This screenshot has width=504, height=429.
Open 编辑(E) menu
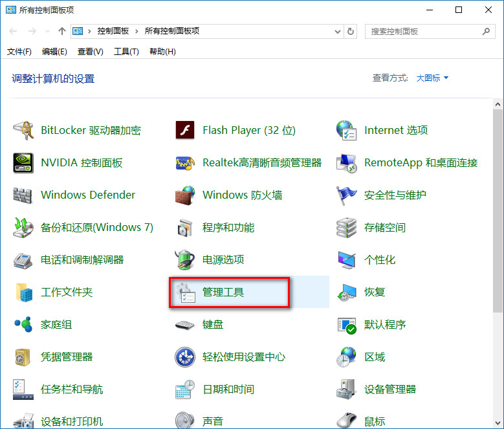[54, 52]
